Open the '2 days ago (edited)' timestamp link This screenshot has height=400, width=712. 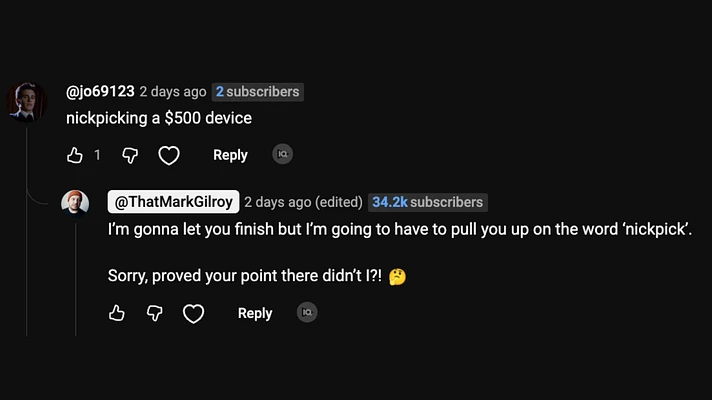pyautogui.click(x=303, y=202)
